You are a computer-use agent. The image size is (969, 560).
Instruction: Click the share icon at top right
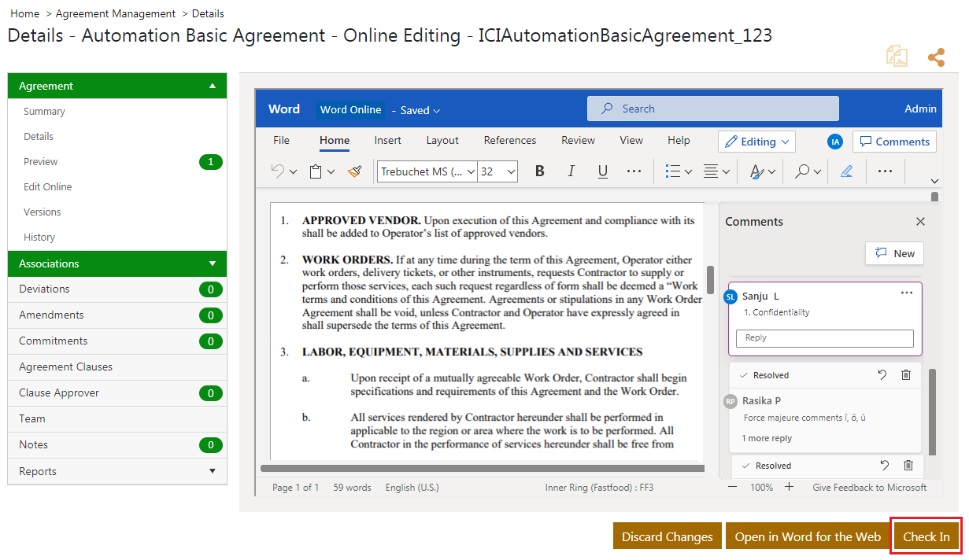(936, 57)
